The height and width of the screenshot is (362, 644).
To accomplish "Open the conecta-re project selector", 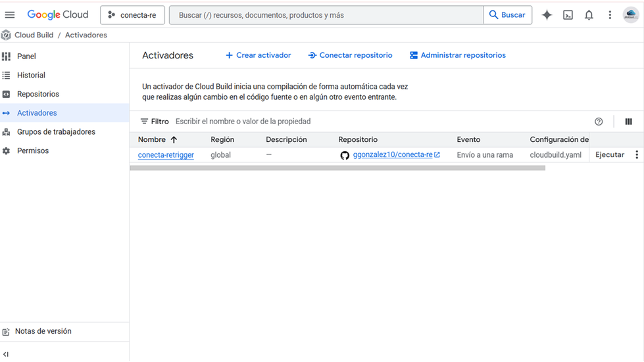I will point(132,15).
